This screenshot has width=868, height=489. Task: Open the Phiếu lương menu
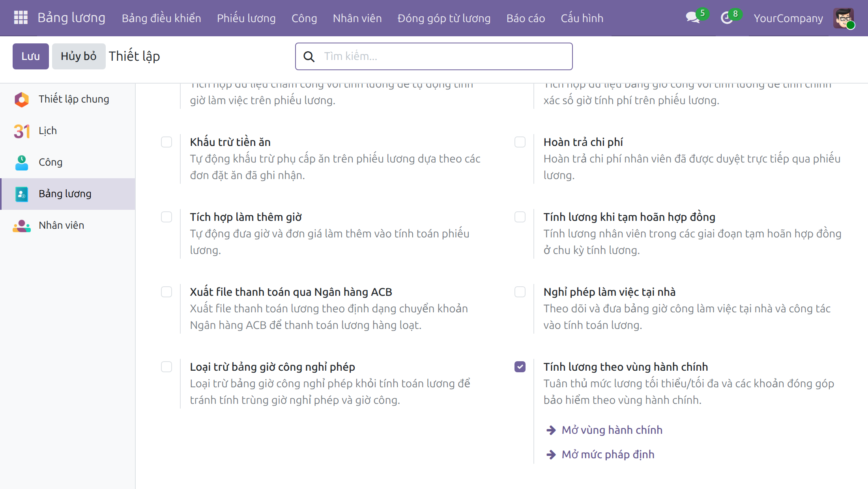[x=246, y=18]
